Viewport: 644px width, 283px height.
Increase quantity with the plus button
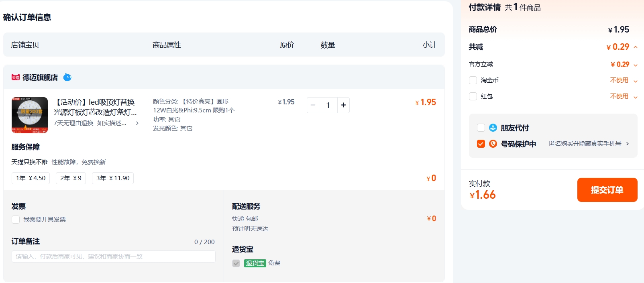(343, 105)
